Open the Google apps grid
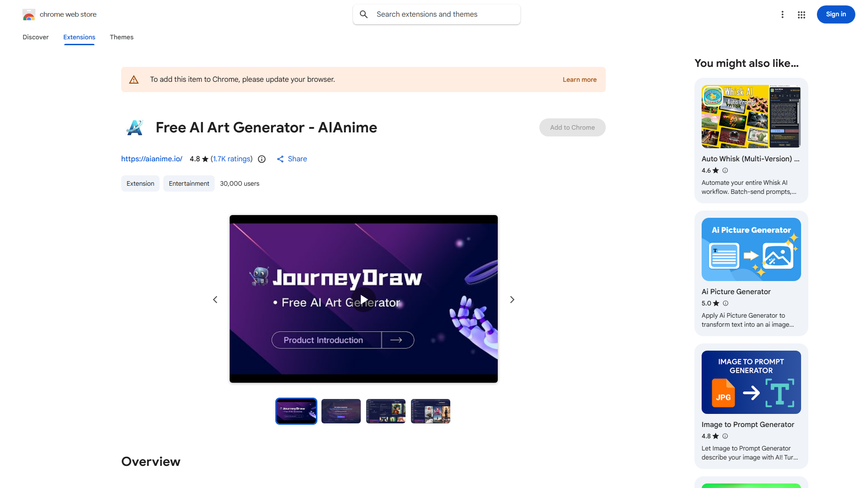Screen dimensions: 868x488 pyautogui.click(x=801, y=14)
